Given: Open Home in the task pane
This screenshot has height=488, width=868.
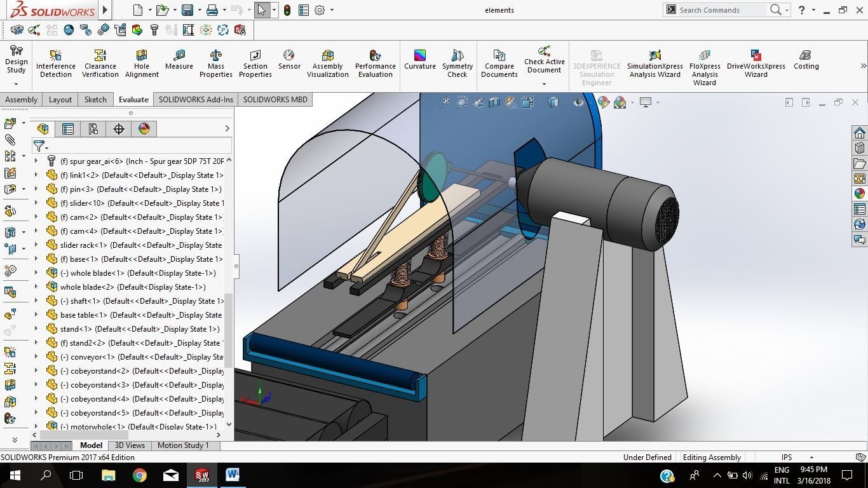Looking at the screenshot, I should pyautogui.click(x=859, y=133).
